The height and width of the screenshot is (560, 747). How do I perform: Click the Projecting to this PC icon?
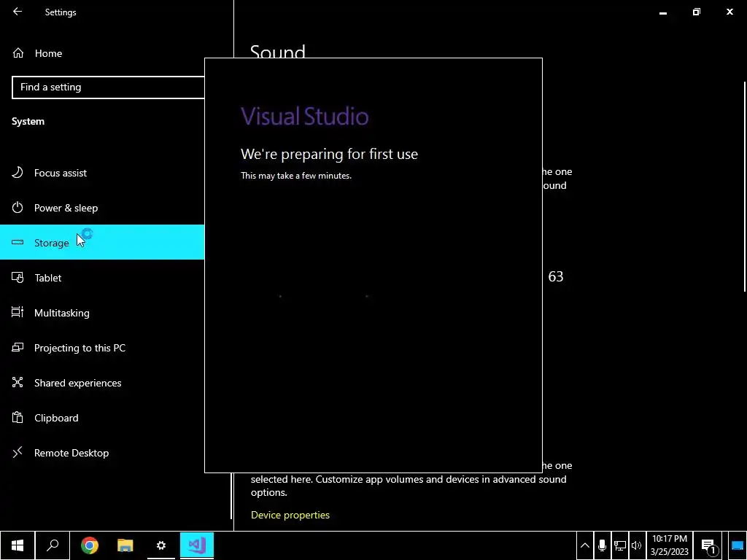click(x=18, y=348)
